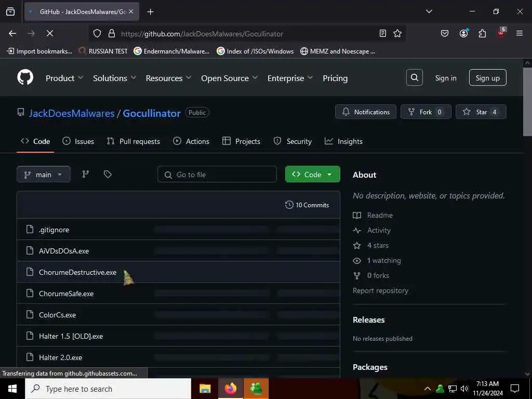
Task: Expand the Open Source menu
Action: 229,78
